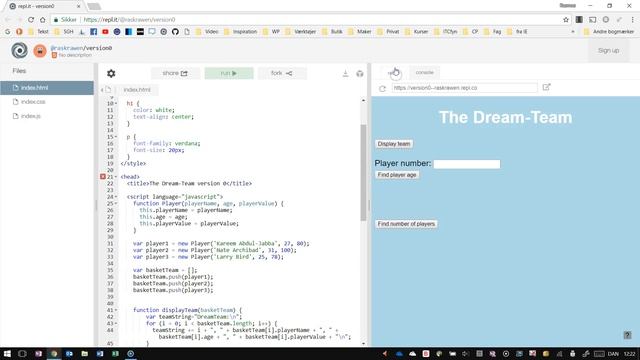Open the help question mark icon
The width and height of the screenshot is (640, 360).
tap(627, 335)
